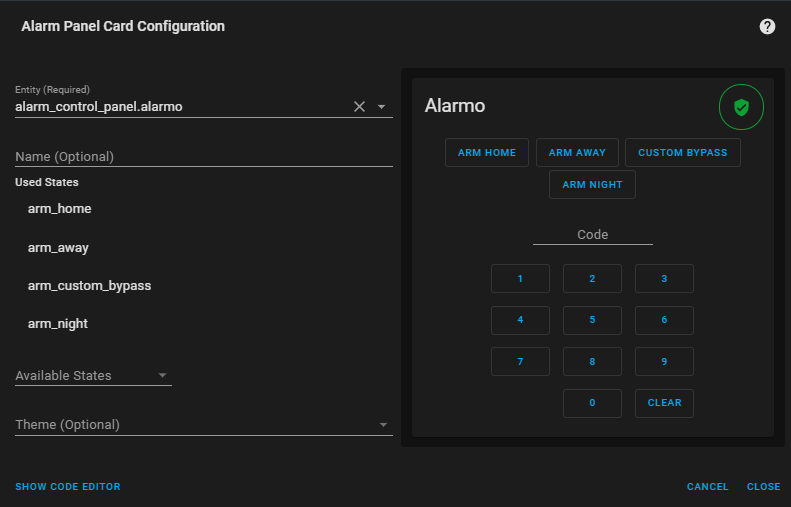This screenshot has width=791, height=507.
Task: Click the Alarmo card title
Action: [455, 106]
